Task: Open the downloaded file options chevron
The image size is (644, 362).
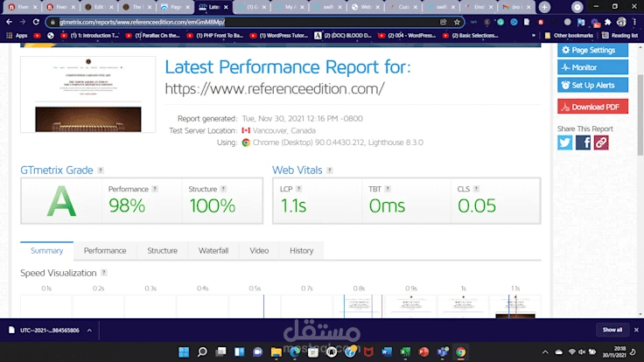Action: (x=89, y=330)
